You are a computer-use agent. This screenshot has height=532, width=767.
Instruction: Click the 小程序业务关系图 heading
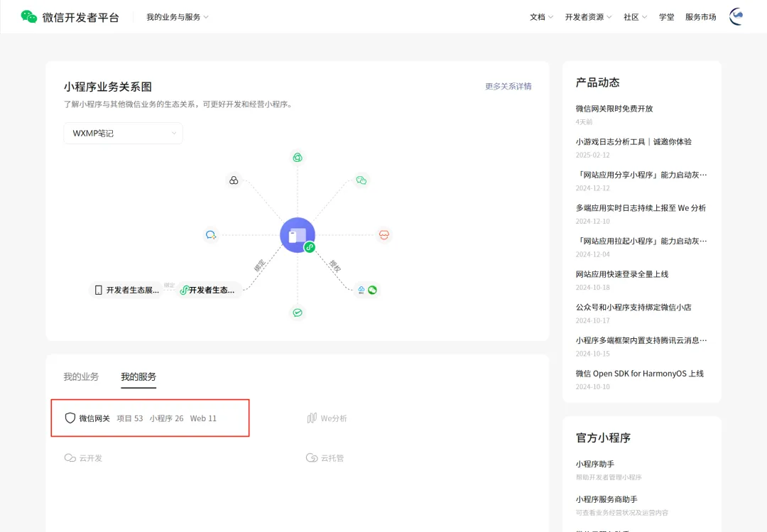[108, 87]
